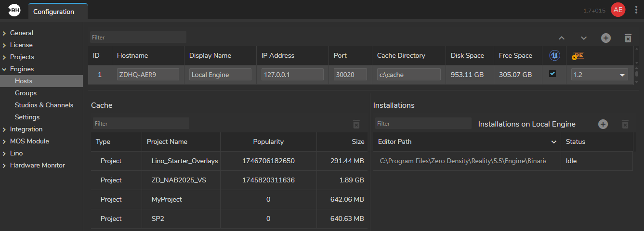Click the IP Address field 127.0.0.1
Viewport: 644px width, 231px height.
[292, 75]
